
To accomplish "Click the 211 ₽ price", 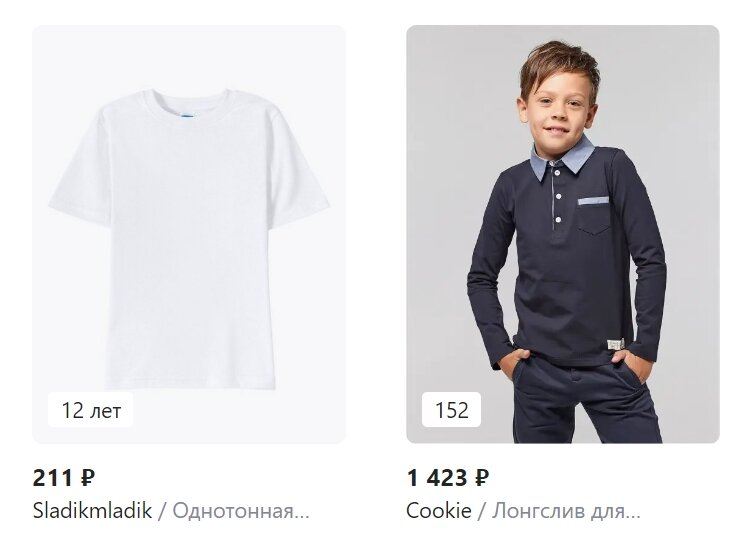I will pos(63,478).
